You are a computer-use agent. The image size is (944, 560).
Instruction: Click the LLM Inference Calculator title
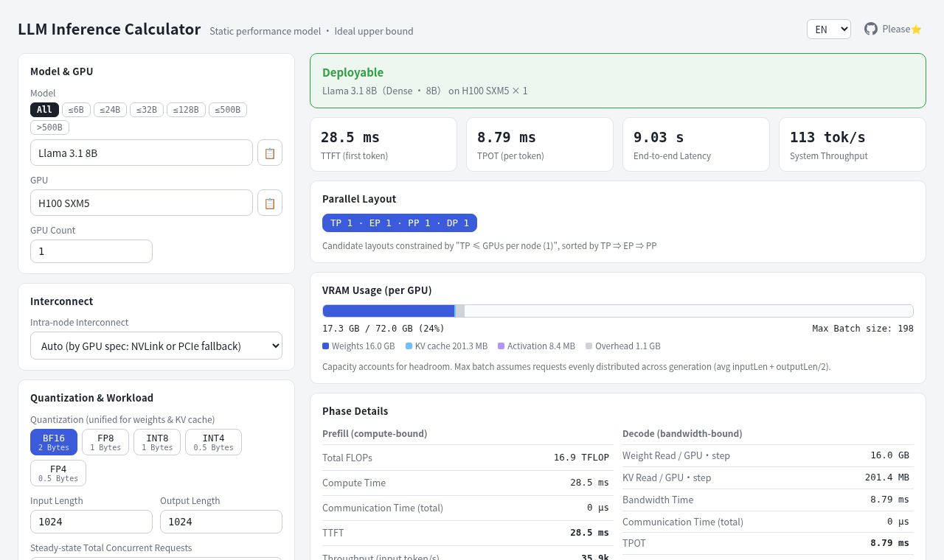[x=109, y=29]
